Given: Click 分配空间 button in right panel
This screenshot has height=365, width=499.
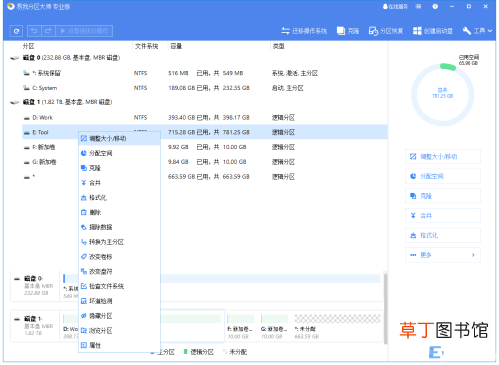Looking at the screenshot, I should (x=443, y=176).
